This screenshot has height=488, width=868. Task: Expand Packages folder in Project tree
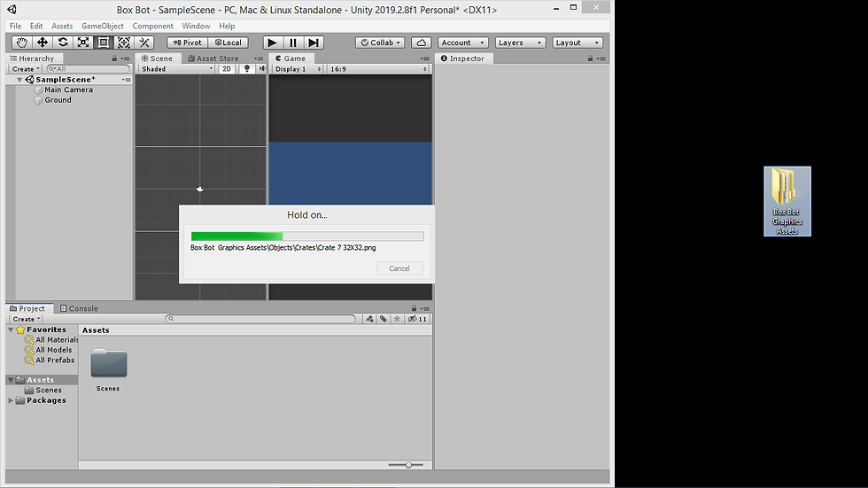coord(11,400)
